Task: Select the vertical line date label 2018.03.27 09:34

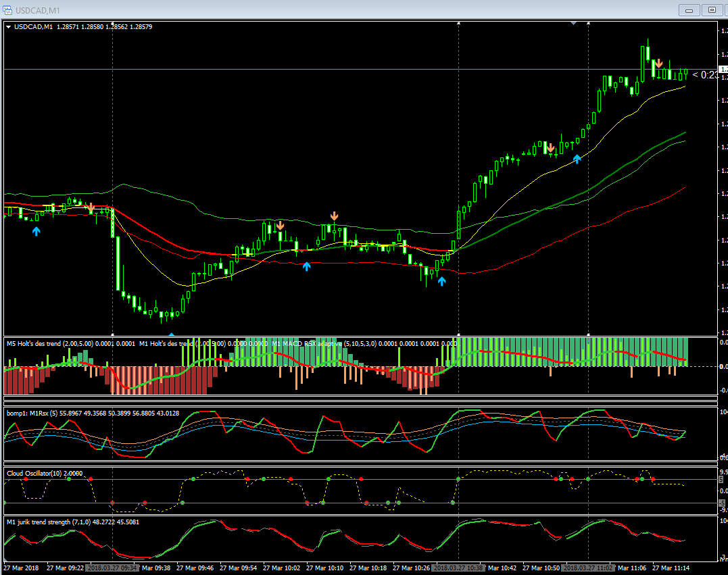Action: tap(113, 568)
